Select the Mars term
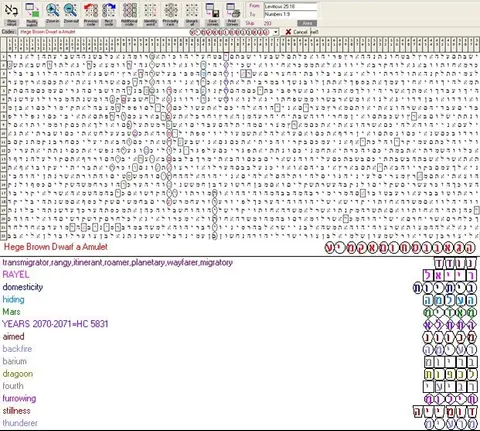Screen dimensions: 480x431 (x=11, y=312)
